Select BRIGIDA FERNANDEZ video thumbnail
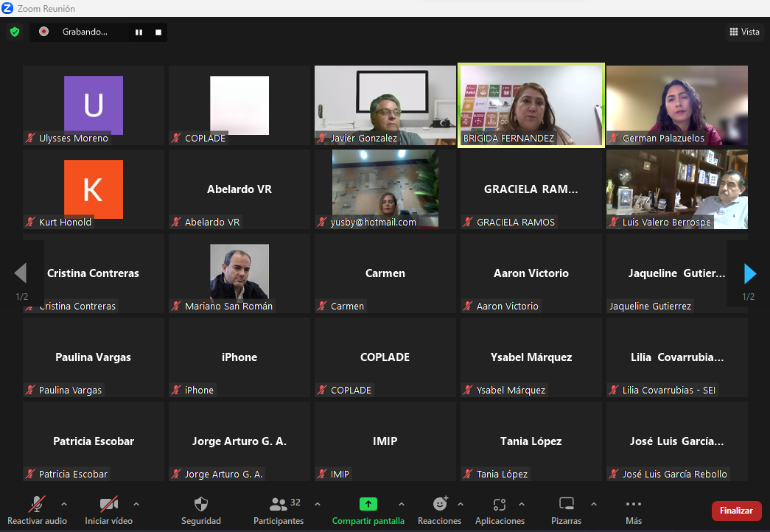The width and height of the screenshot is (770, 532). [x=531, y=105]
